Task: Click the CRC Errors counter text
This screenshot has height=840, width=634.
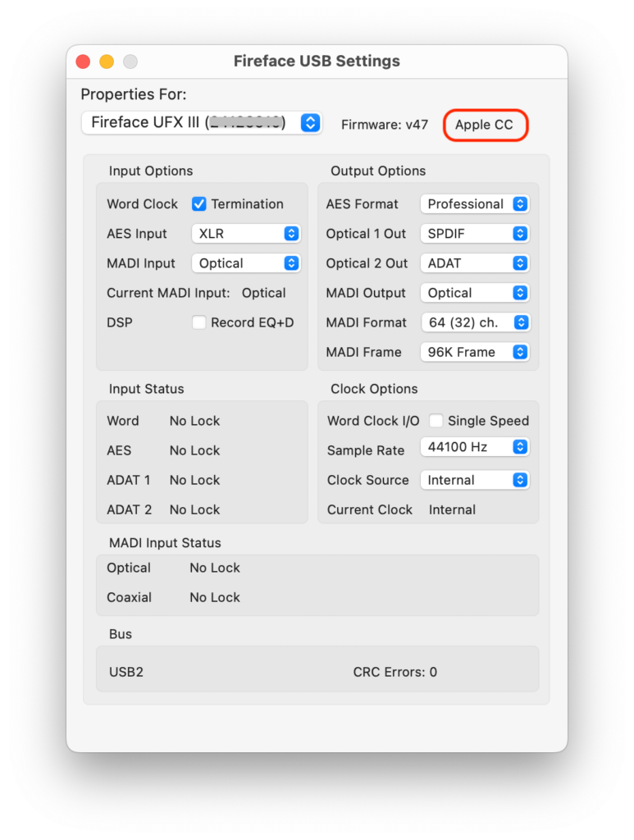Action: [x=395, y=672]
